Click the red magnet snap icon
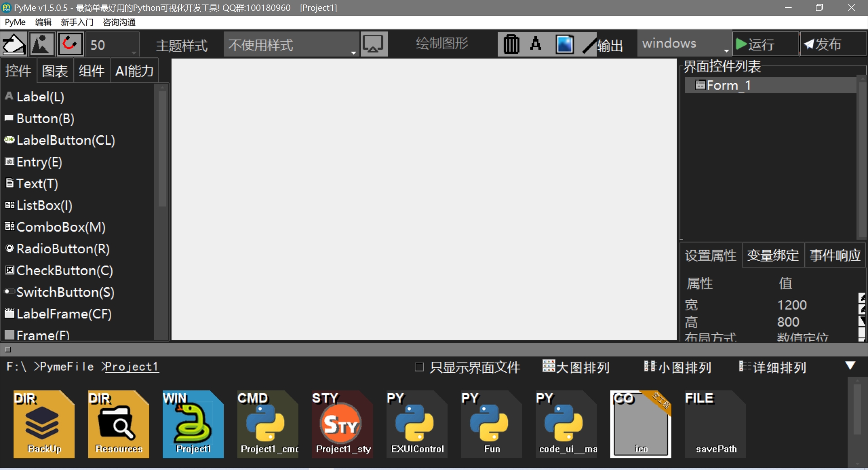Image resolution: width=868 pixels, height=470 pixels. pyautogui.click(x=70, y=44)
